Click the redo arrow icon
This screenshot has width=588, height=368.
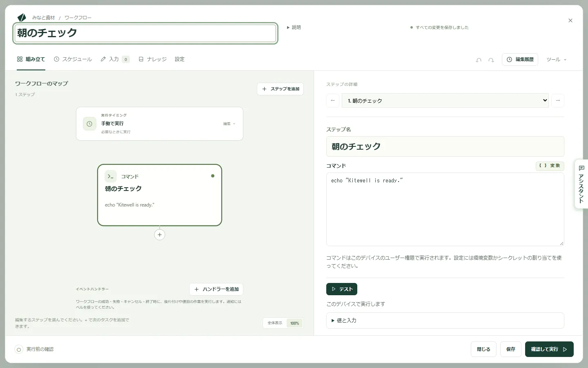click(x=491, y=60)
